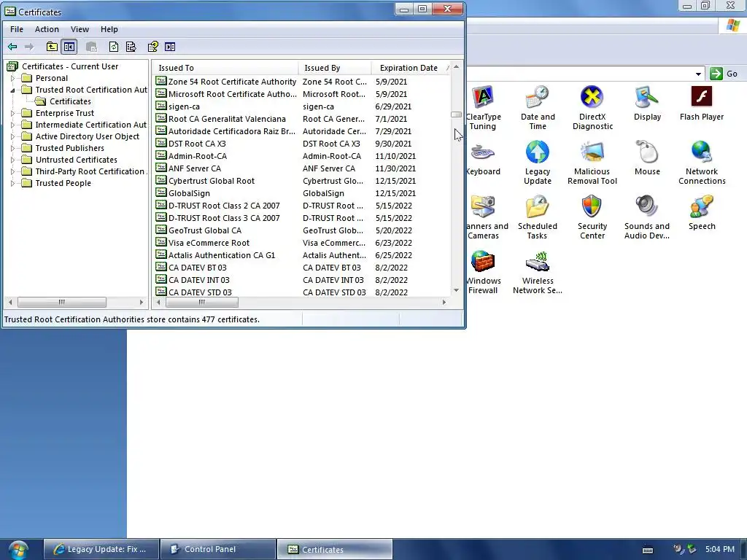Open Windows Firewall control panel icon
747x560 pixels.
click(x=483, y=272)
